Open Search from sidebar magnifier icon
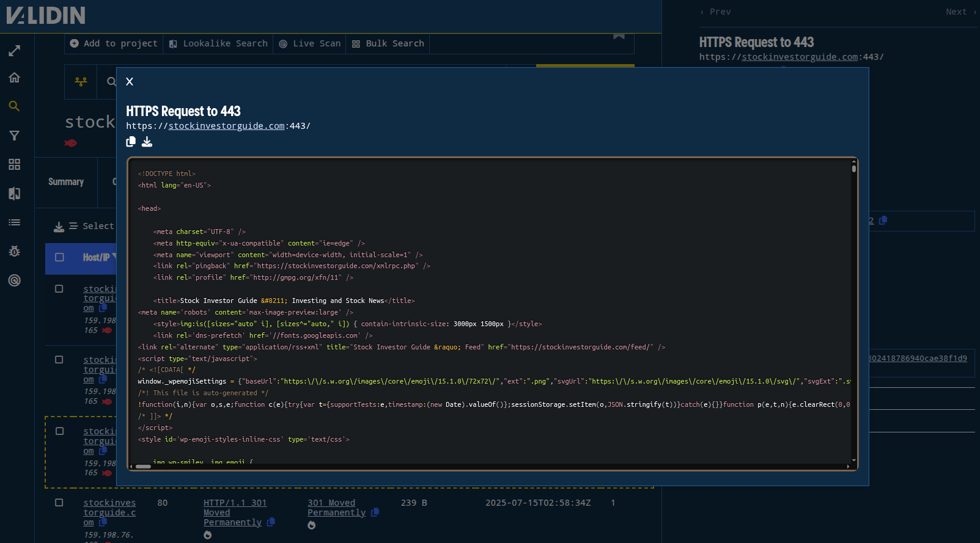 [x=14, y=106]
